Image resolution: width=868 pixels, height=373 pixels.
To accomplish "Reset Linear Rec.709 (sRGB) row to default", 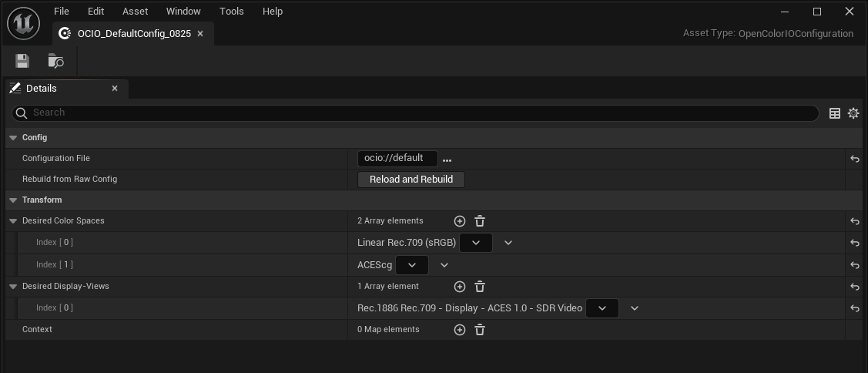I will 855,243.
